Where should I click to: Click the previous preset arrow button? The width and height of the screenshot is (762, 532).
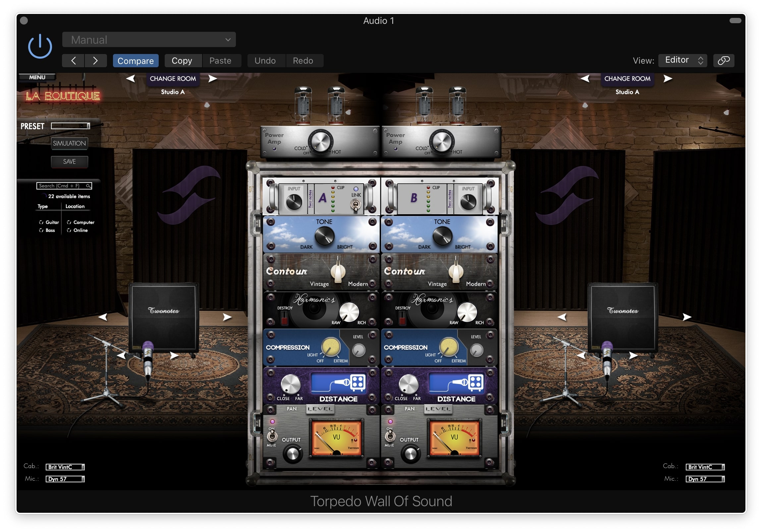pos(73,61)
